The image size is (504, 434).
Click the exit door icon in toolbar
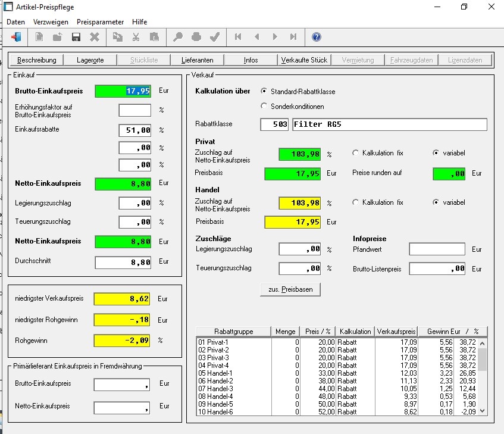tap(16, 37)
